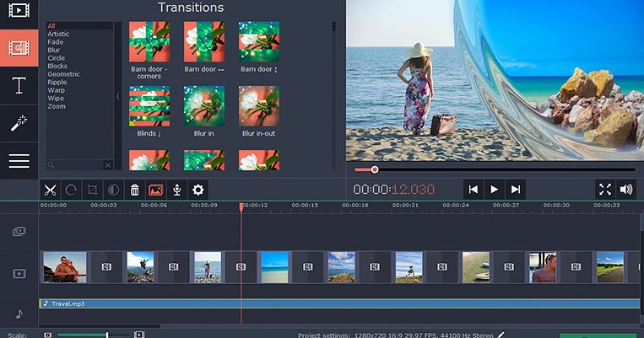Open the Media import tab in sidebar

[19, 10]
